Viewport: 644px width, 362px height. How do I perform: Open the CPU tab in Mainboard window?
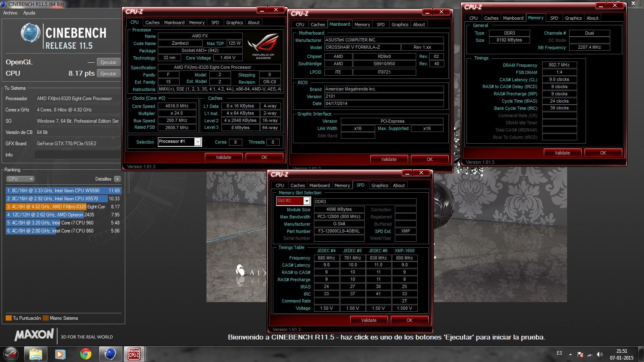tap(300, 25)
